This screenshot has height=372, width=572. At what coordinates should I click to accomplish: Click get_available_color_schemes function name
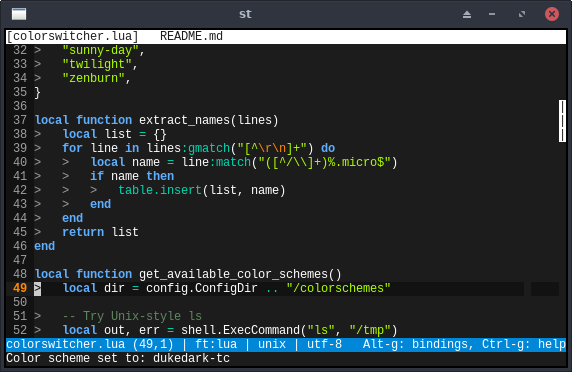click(233, 274)
